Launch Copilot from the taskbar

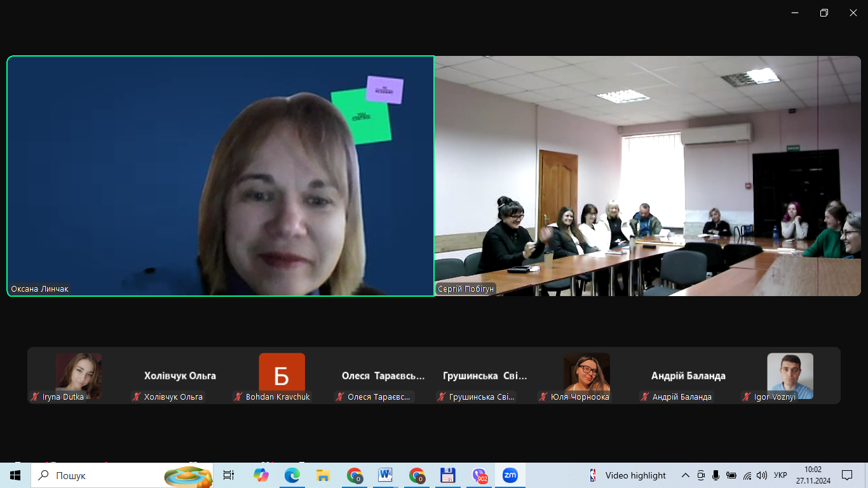point(261,475)
